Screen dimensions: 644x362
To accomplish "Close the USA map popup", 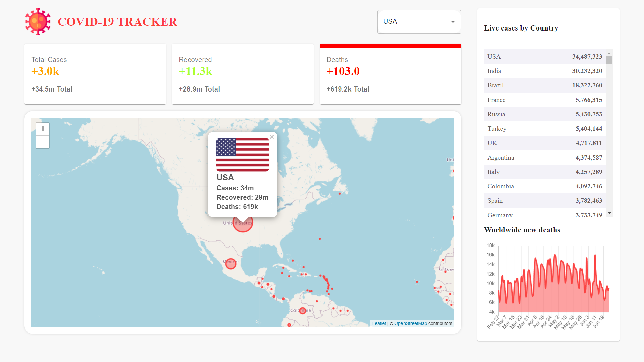I will click(272, 137).
